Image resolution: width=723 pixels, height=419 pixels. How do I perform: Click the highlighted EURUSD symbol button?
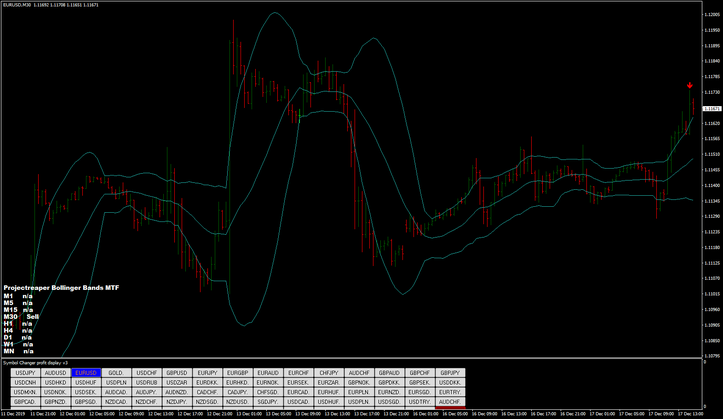(x=86, y=372)
